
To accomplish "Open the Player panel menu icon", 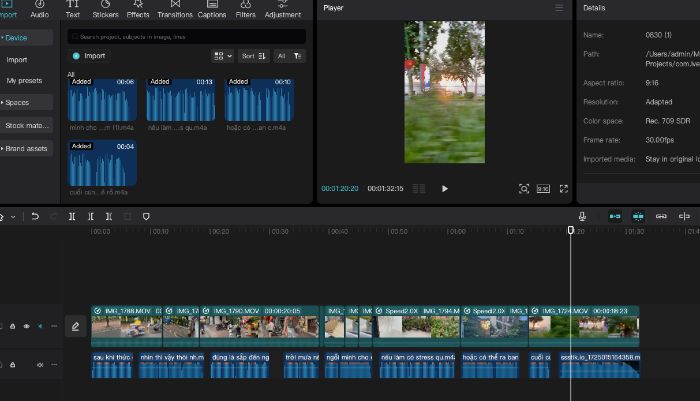I will [x=559, y=8].
